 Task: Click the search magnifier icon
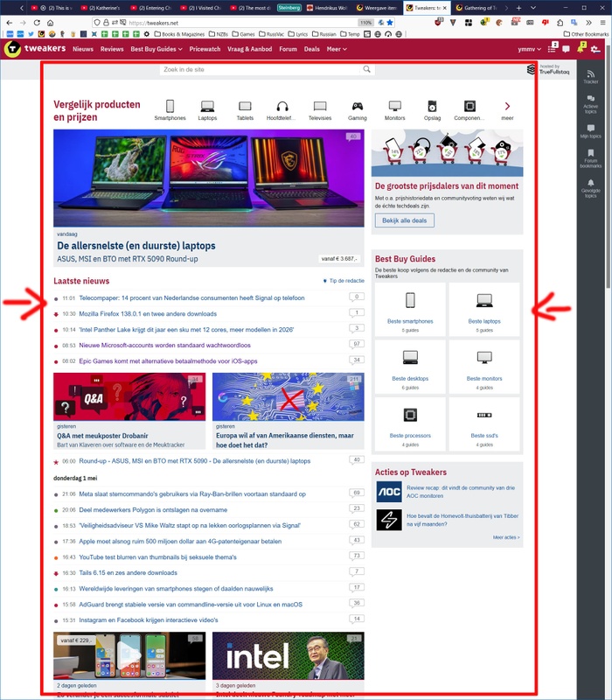coord(366,69)
